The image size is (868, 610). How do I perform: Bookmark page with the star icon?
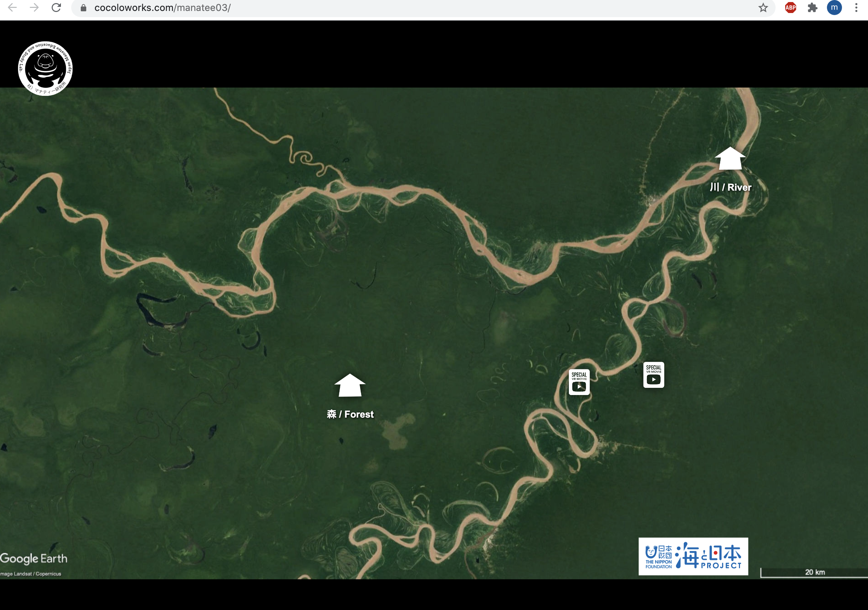pyautogui.click(x=763, y=8)
